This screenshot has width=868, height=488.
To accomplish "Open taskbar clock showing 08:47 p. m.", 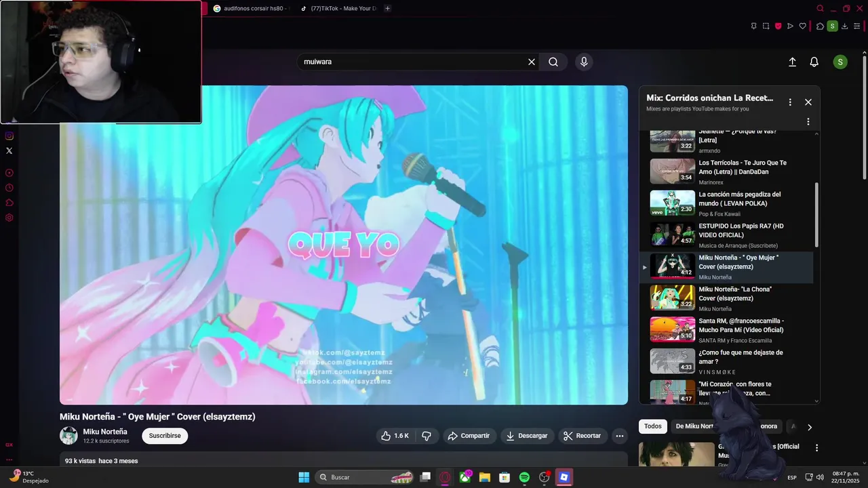I will [846, 477].
